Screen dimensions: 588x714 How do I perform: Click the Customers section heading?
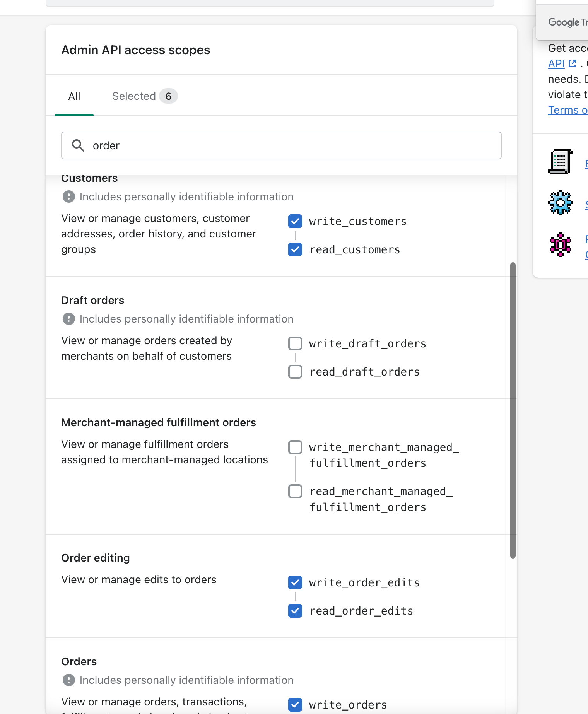[89, 178]
